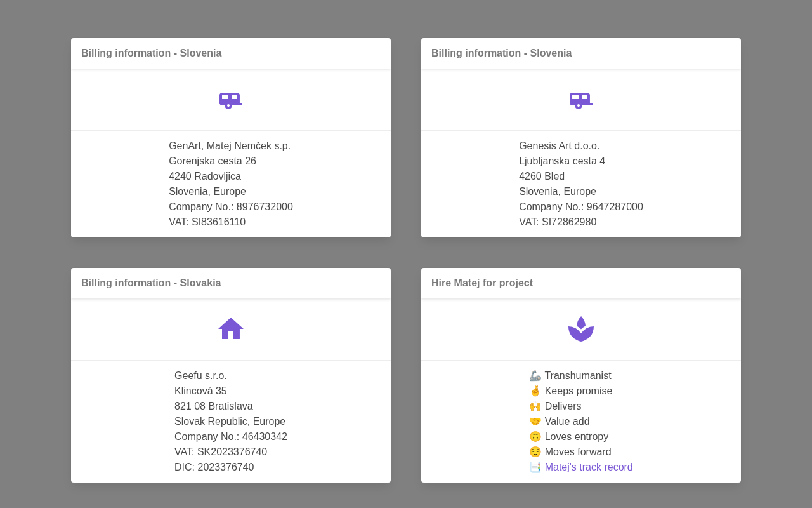Click the Hire Matej for project heading
Screen dimensions: 812x508
[x=482, y=283]
